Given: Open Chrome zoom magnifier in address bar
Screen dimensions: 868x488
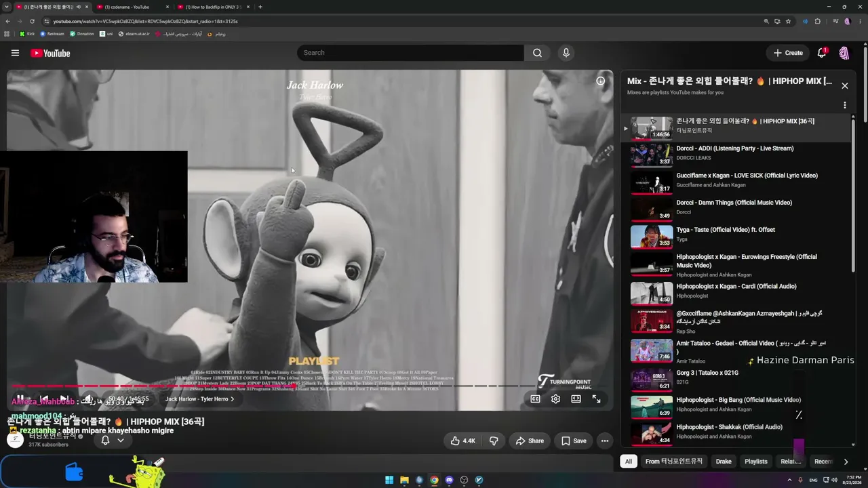Looking at the screenshot, I should coord(766,21).
